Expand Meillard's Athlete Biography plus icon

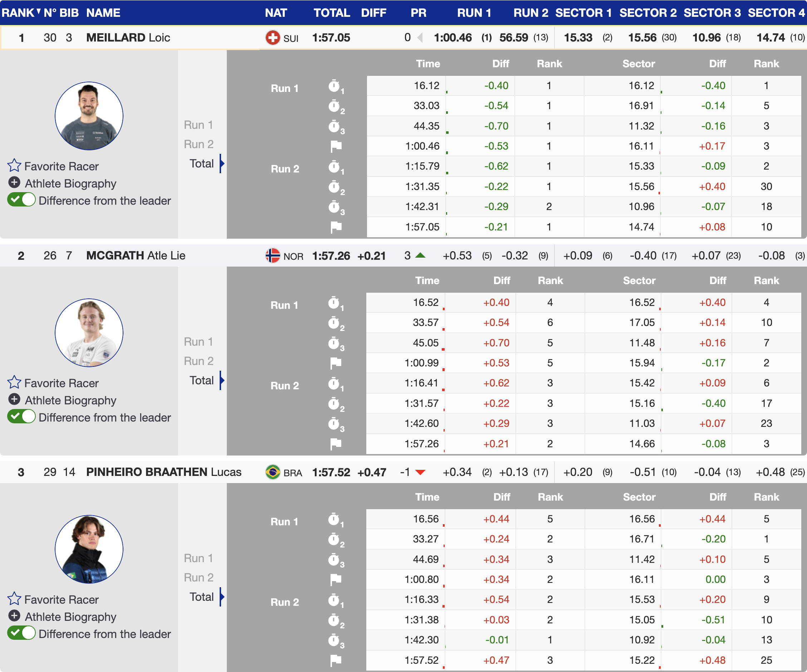pyautogui.click(x=14, y=182)
